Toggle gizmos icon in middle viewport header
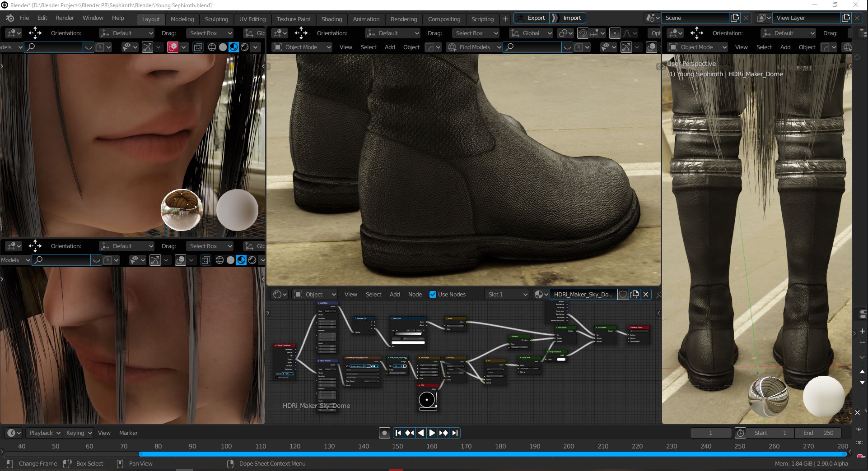Screen dimensions: 868x471 626,47
